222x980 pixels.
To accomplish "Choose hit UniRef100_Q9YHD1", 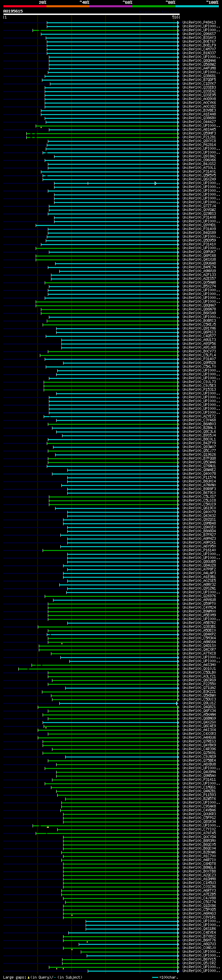I will coord(199,225).
